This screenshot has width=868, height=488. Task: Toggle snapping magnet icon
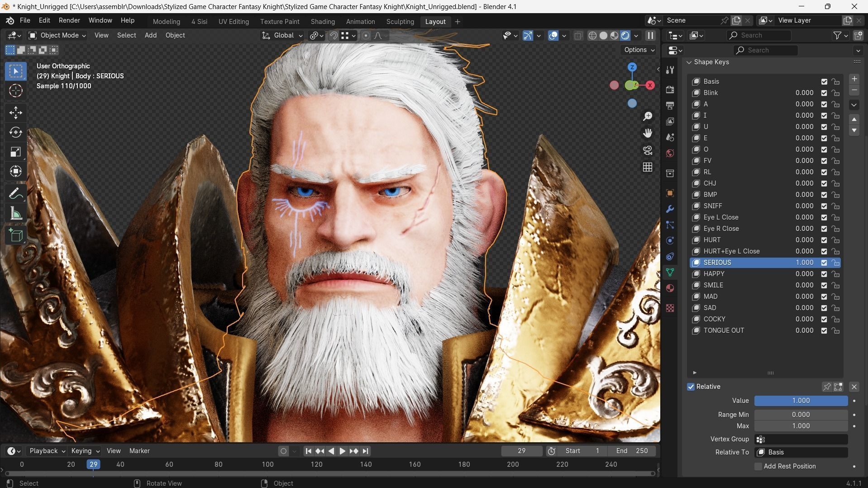pyautogui.click(x=334, y=35)
